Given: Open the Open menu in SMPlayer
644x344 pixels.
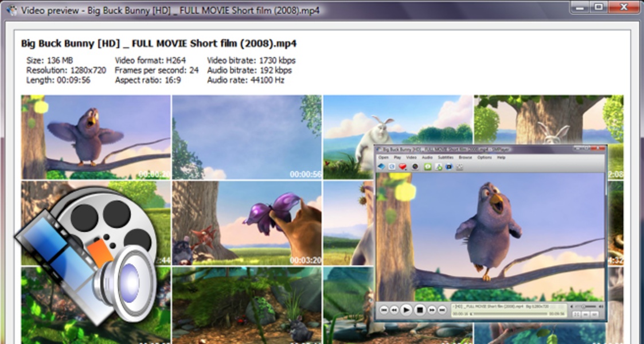Looking at the screenshot, I should [384, 157].
